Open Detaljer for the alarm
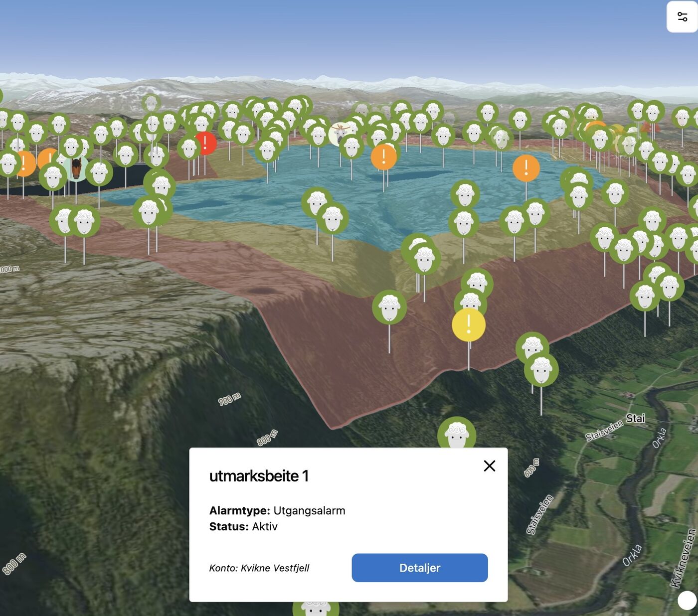Screen dimensions: 698x616 pos(420,568)
